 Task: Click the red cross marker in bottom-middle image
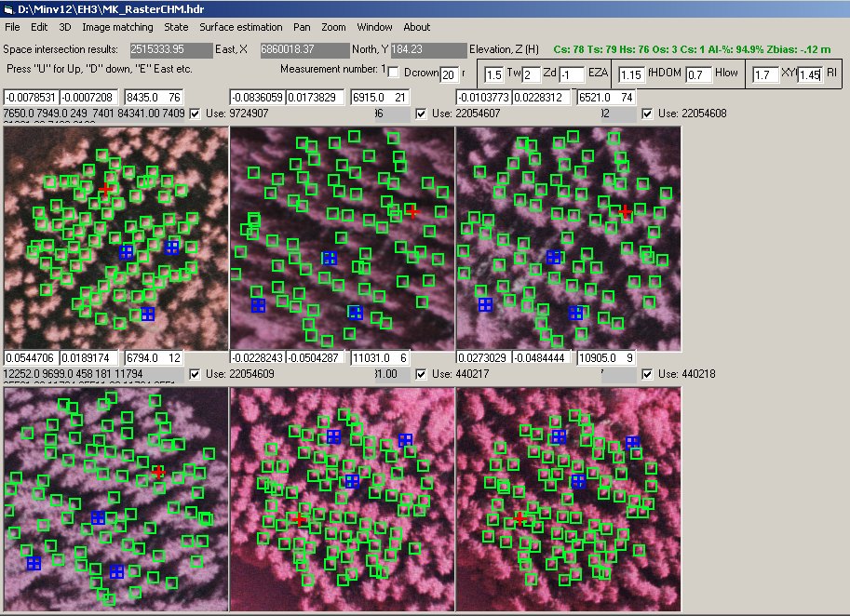pyautogui.click(x=298, y=518)
